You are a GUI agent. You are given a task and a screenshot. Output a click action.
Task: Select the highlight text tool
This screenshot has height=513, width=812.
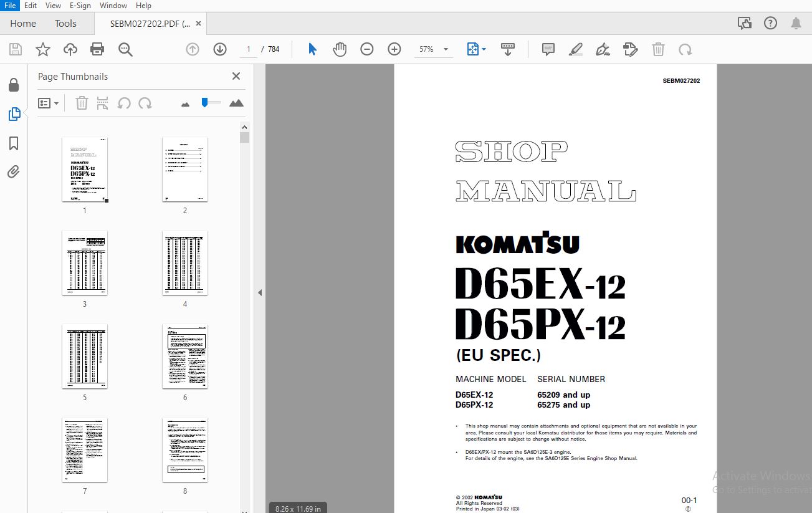[x=576, y=49]
